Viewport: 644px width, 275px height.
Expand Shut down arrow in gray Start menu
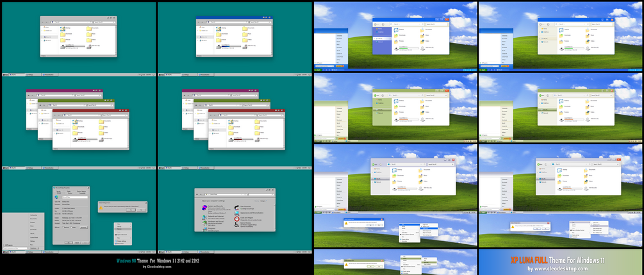pos(38,248)
